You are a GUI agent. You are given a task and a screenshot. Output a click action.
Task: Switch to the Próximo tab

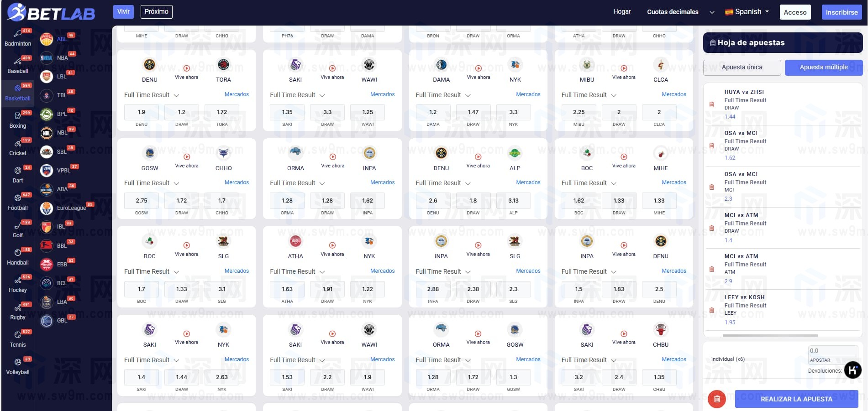[x=156, y=12]
